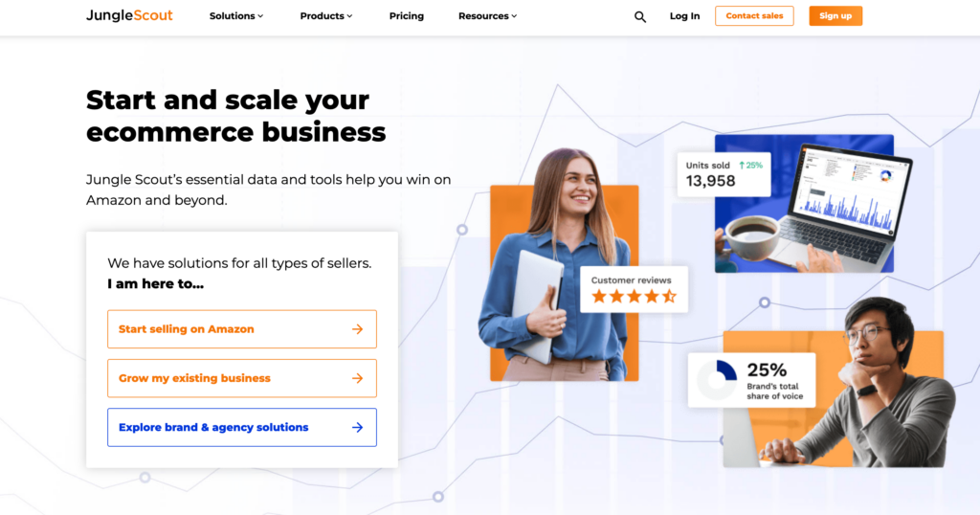The width and height of the screenshot is (980, 515).
Task: Go to Log In
Action: [x=684, y=16]
